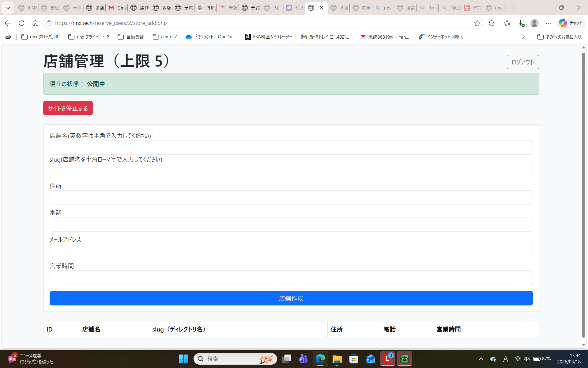This screenshot has height=368, width=588.
Task: Open File Explorer from the taskbar
Action: coord(337,359)
